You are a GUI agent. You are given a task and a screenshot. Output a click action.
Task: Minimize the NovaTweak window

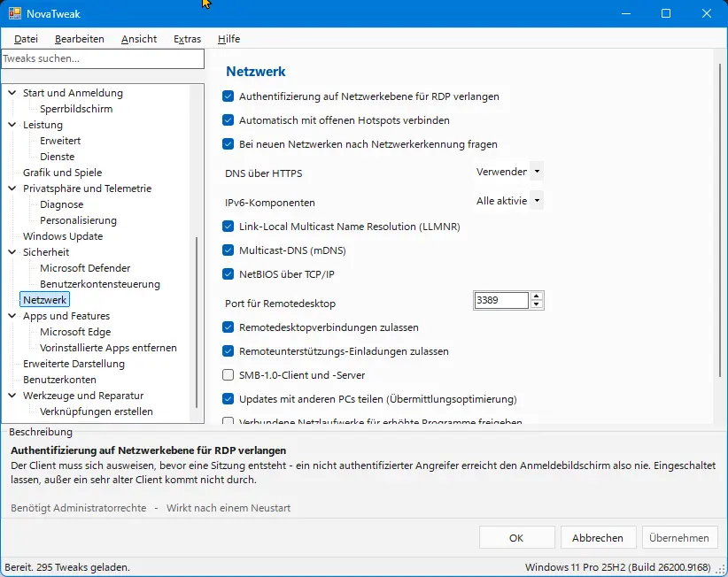[x=626, y=13]
